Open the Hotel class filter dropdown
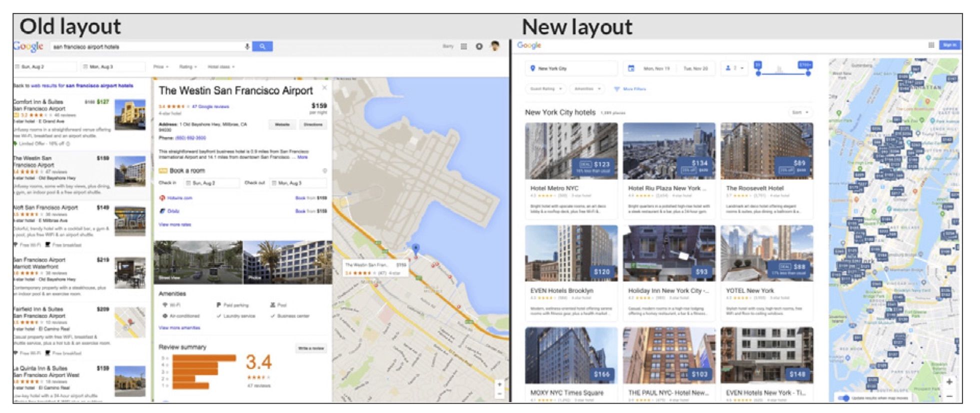This screenshot has width=980, height=413. tap(221, 66)
